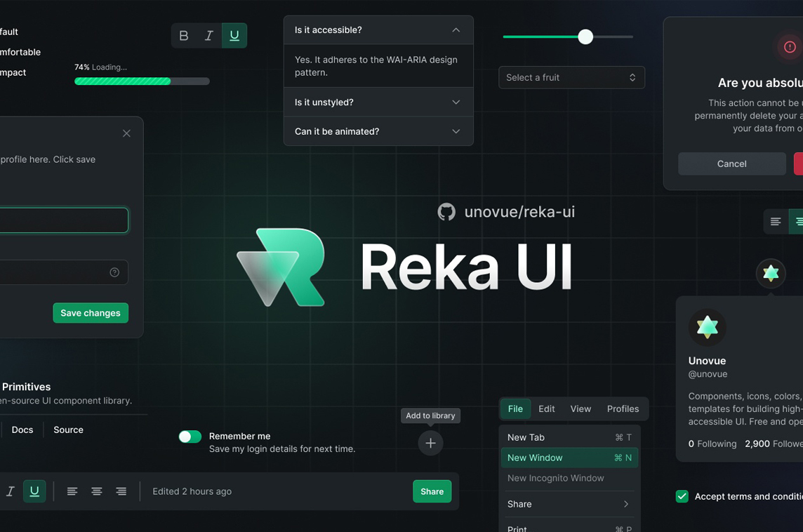Toggle Bold in the top toggle group
This screenshot has width=803, height=532.
(184, 35)
